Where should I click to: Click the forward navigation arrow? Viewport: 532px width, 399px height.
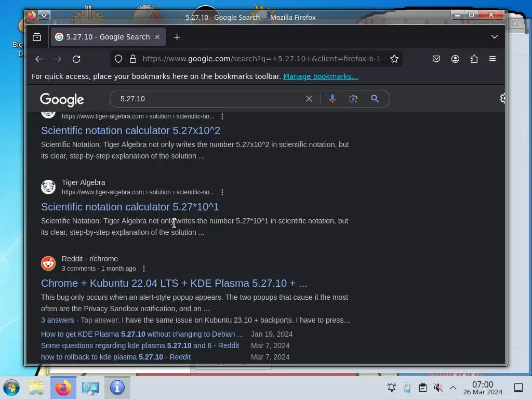click(58, 59)
